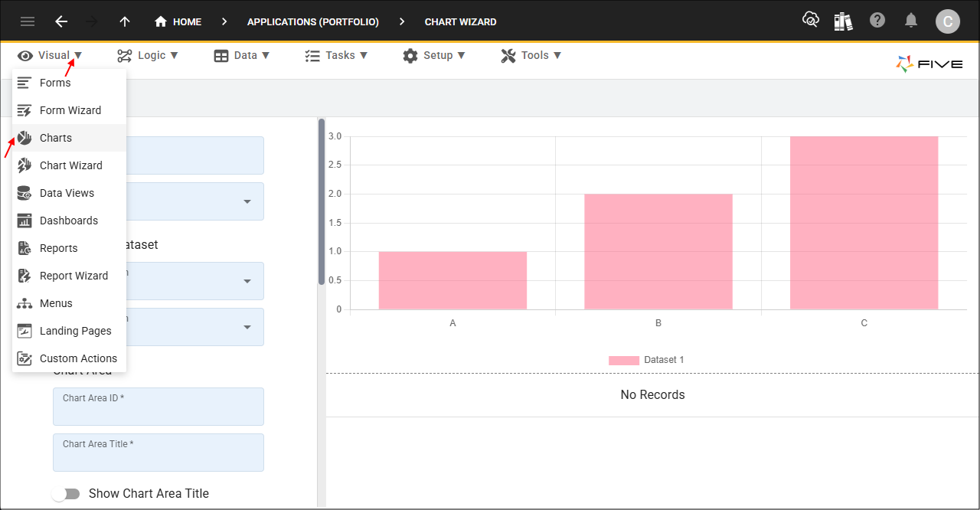Toggle Show Chart Area Title switch
Viewport: 980px width, 510px height.
coord(66,494)
